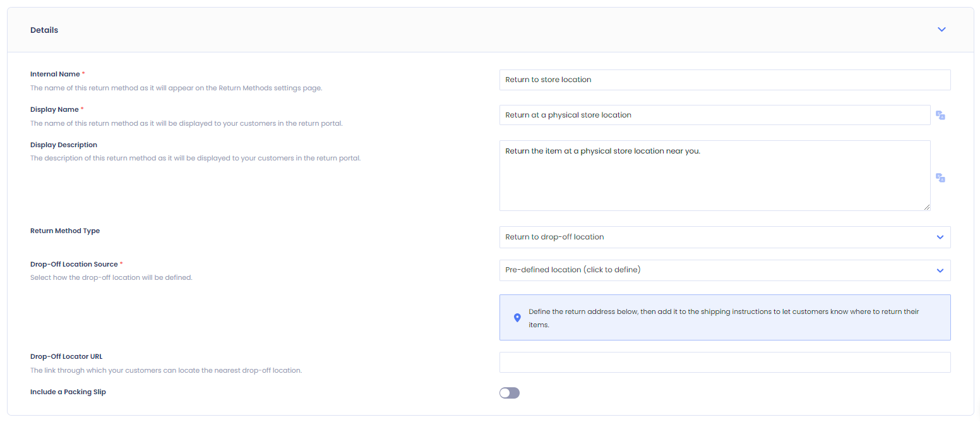Click help text under the Display Name label
Screen dimensions: 980x422
click(x=186, y=123)
